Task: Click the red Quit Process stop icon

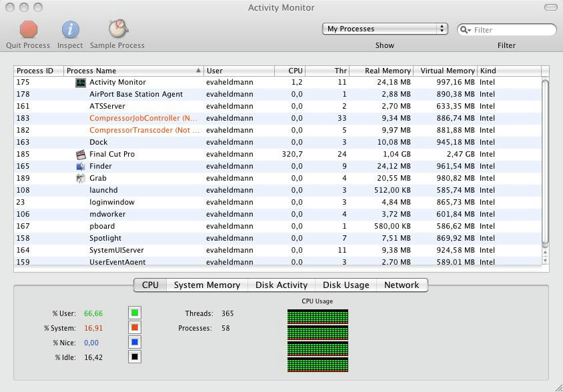Action: (x=29, y=29)
